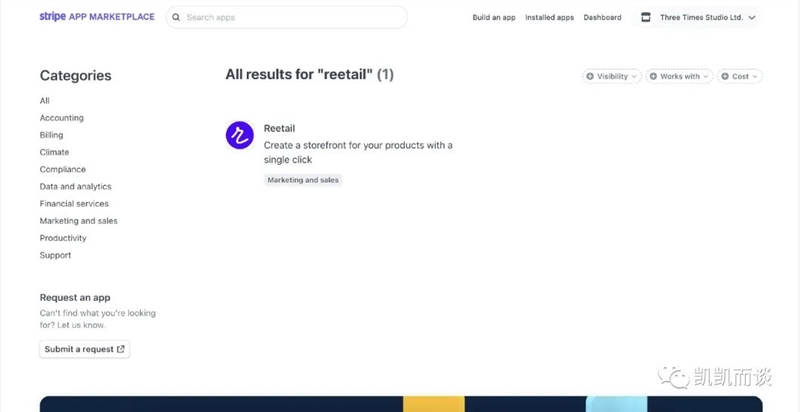The height and width of the screenshot is (412, 800).
Task: Click the plus icon on Visibility filter
Action: coord(590,76)
